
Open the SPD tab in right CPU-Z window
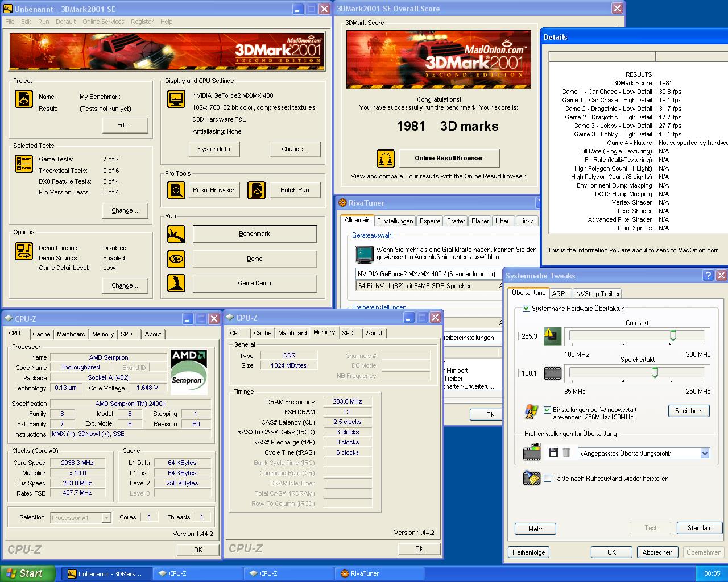pos(348,333)
